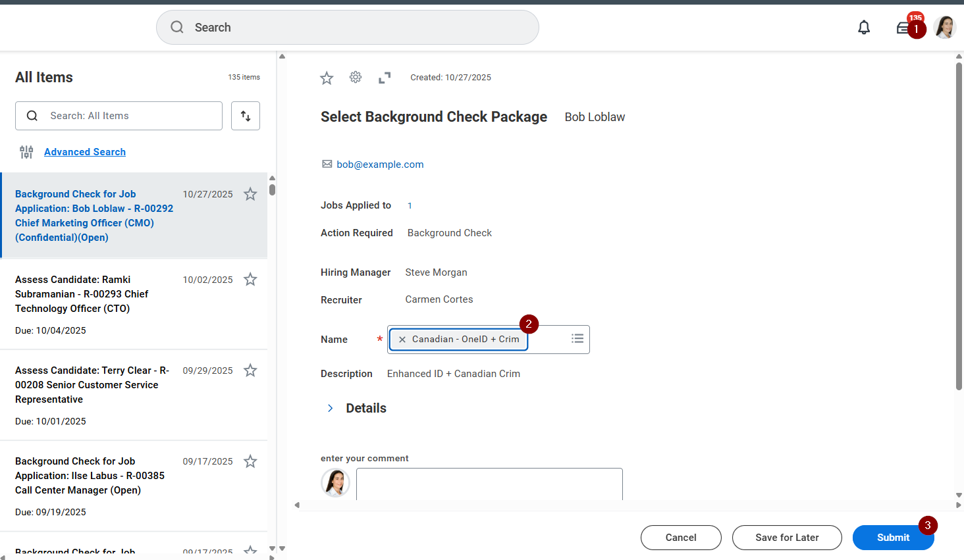Open the task settings gear
The image size is (964, 560).
356,78
